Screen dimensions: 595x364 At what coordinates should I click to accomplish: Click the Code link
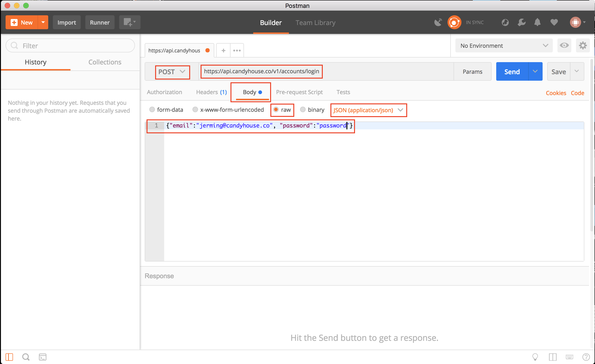[x=577, y=93]
